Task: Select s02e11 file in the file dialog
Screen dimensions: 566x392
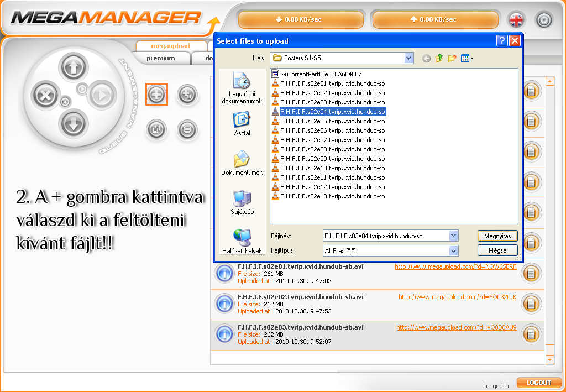Action: click(x=328, y=177)
